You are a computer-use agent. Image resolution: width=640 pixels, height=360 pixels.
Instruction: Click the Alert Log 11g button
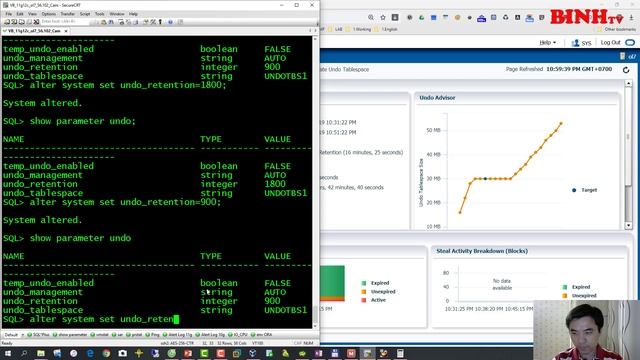(178, 335)
